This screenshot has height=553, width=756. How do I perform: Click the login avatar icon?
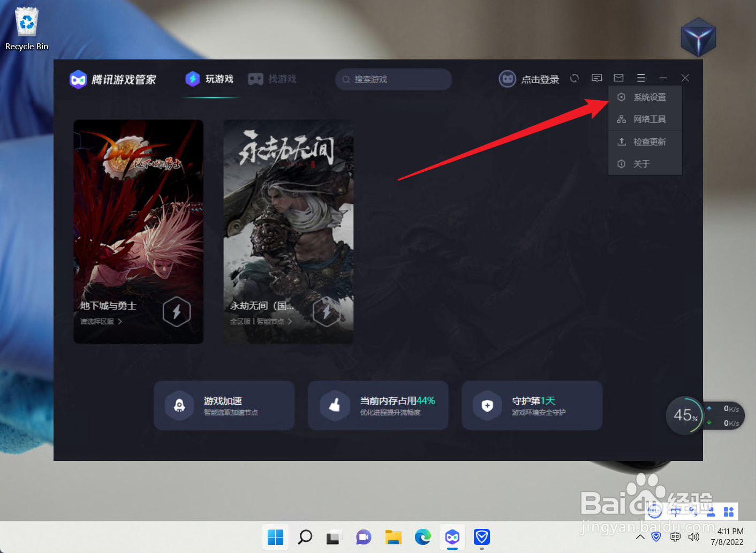tap(508, 79)
